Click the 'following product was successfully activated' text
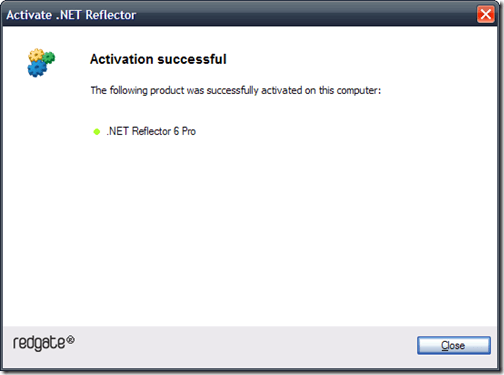This screenshot has width=504, height=375. pyautogui.click(x=236, y=90)
